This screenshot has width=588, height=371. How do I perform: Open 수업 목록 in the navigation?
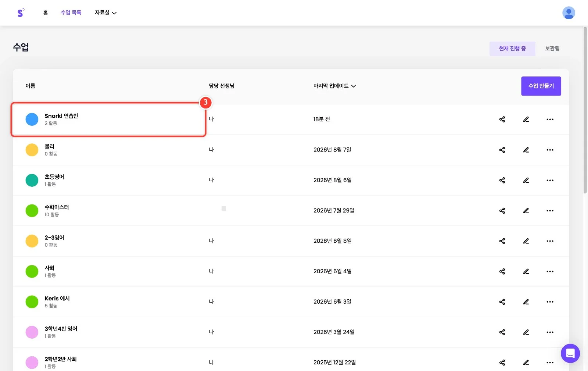(71, 13)
